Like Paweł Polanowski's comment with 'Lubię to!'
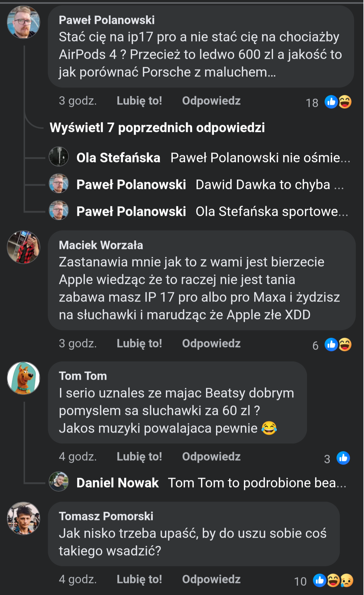This screenshot has height=595, width=364. [139, 101]
